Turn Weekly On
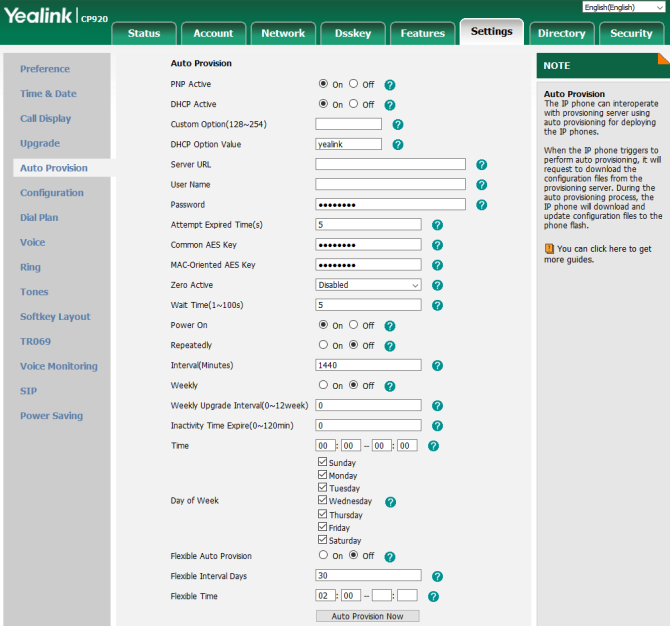 click(323, 385)
